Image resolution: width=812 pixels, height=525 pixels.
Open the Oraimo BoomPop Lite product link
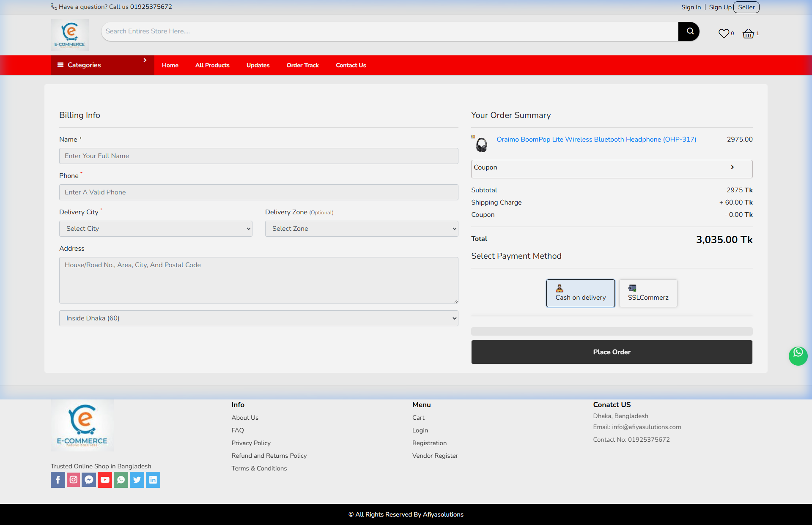click(x=596, y=139)
